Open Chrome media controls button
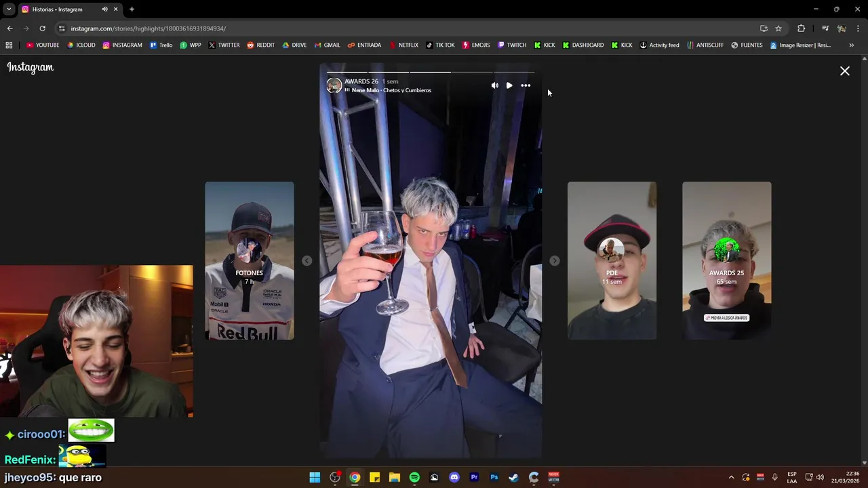Screen dimensions: 868x488 click(825, 28)
